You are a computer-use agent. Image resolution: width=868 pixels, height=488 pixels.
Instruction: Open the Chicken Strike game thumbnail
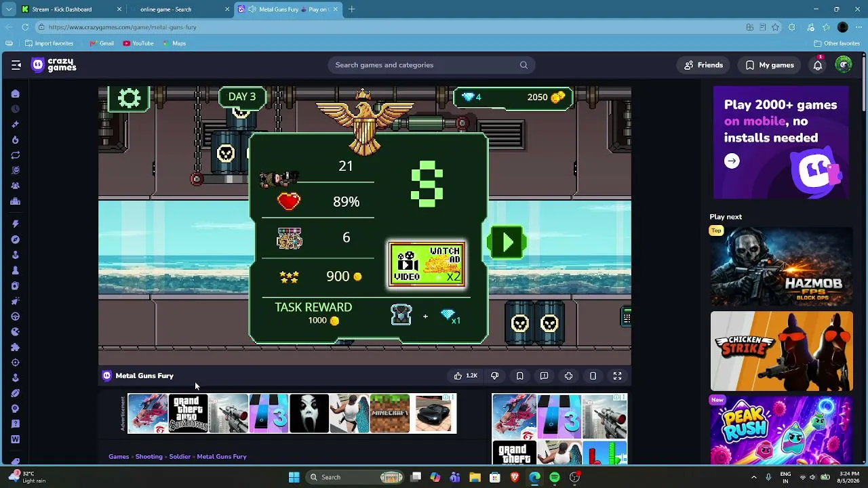[781, 351]
